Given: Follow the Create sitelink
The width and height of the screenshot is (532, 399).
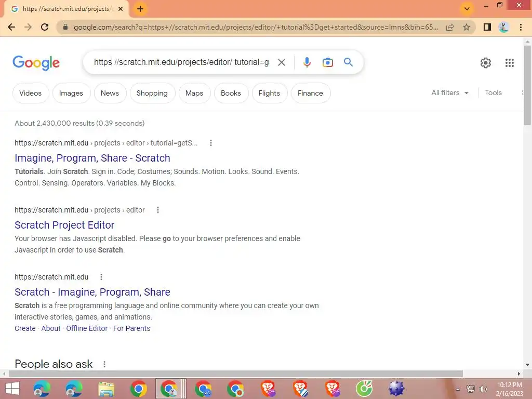Looking at the screenshot, I should click(x=25, y=328).
